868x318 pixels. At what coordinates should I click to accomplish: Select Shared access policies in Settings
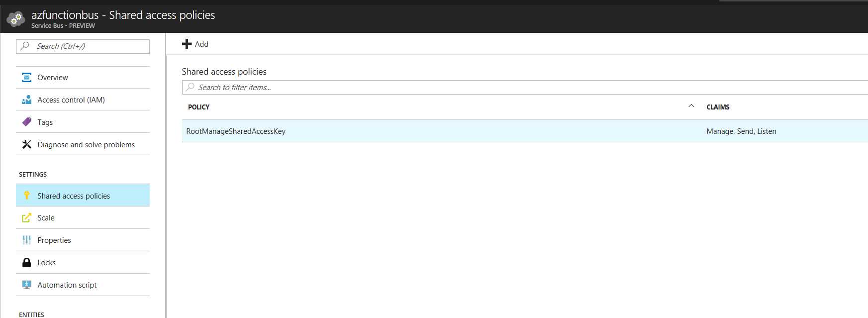pyautogui.click(x=83, y=195)
